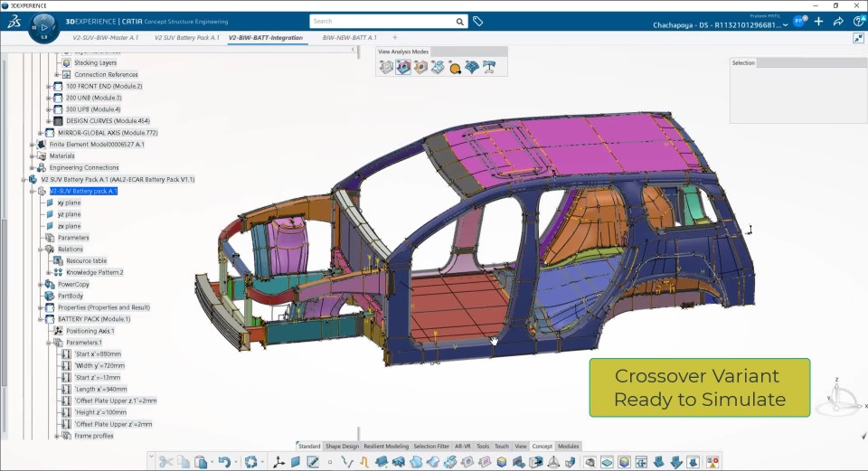Viewport: 868px width, 471px height.
Task: Select the small Point tool icon
Action: click(x=330, y=462)
